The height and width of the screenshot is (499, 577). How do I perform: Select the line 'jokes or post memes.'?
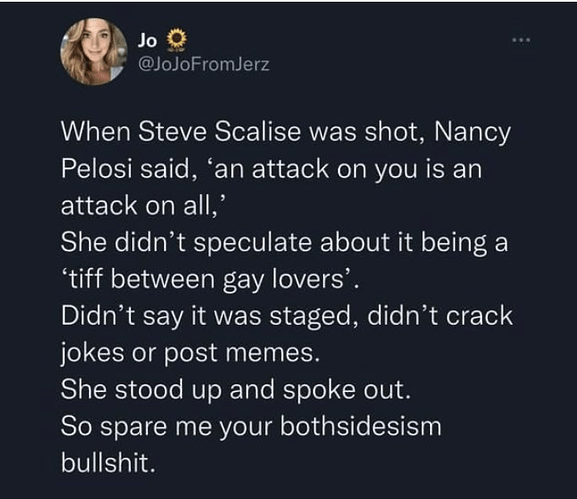pos(190,353)
